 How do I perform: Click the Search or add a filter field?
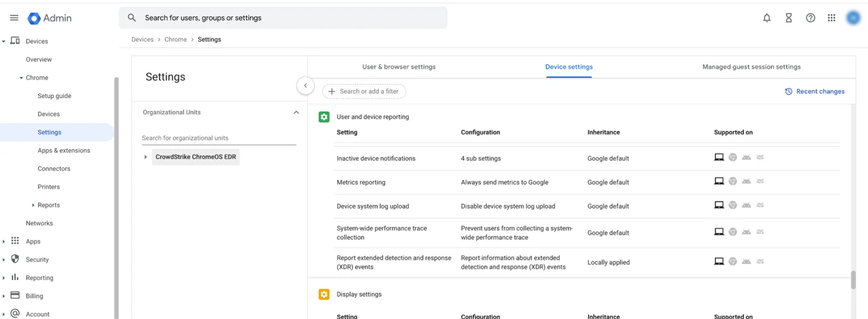(364, 91)
